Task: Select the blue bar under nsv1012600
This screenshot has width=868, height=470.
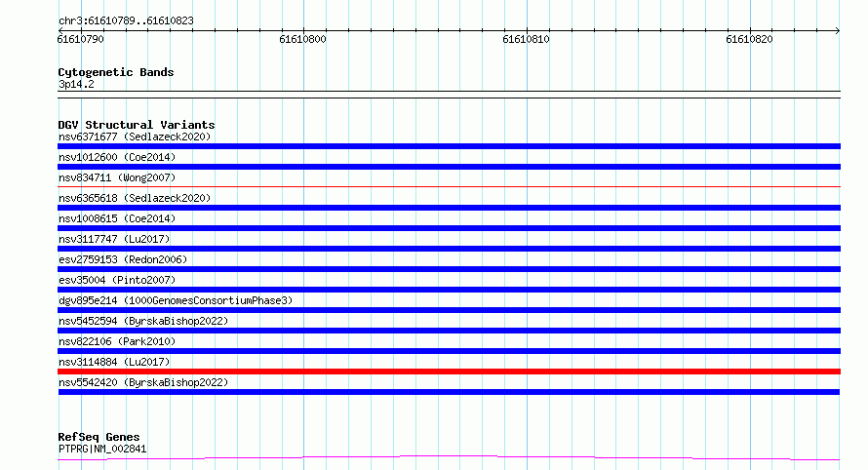Action: [x=449, y=167]
